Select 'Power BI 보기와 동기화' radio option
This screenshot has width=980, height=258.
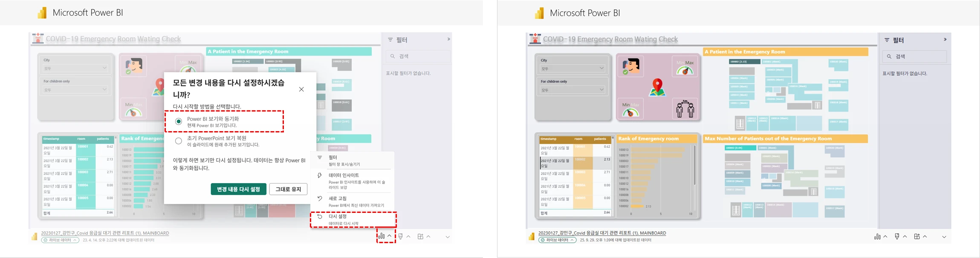[x=179, y=122]
